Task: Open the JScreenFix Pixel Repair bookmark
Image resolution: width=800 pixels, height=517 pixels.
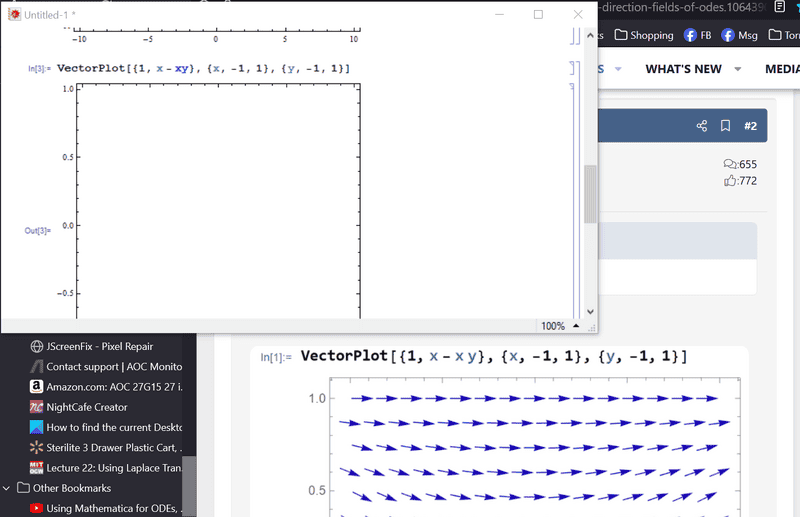Action: click(x=104, y=346)
